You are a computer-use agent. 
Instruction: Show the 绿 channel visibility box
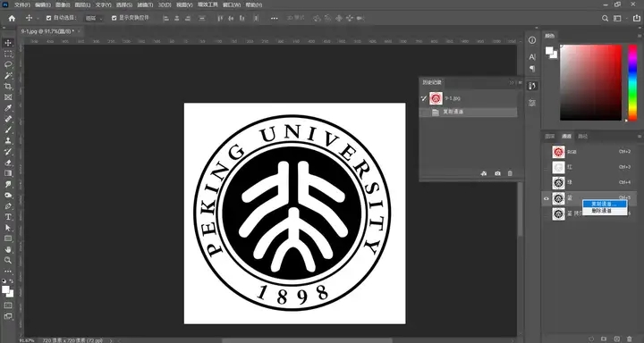[547, 182]
